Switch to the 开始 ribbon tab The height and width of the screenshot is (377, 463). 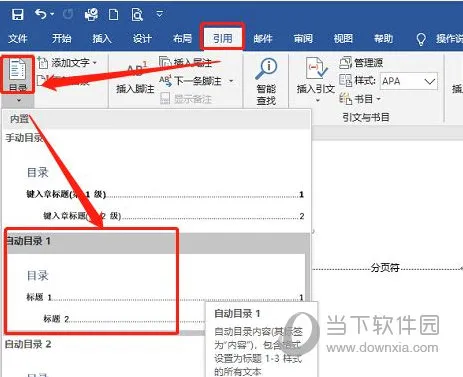pyautogui.click(x=61, y=39)
